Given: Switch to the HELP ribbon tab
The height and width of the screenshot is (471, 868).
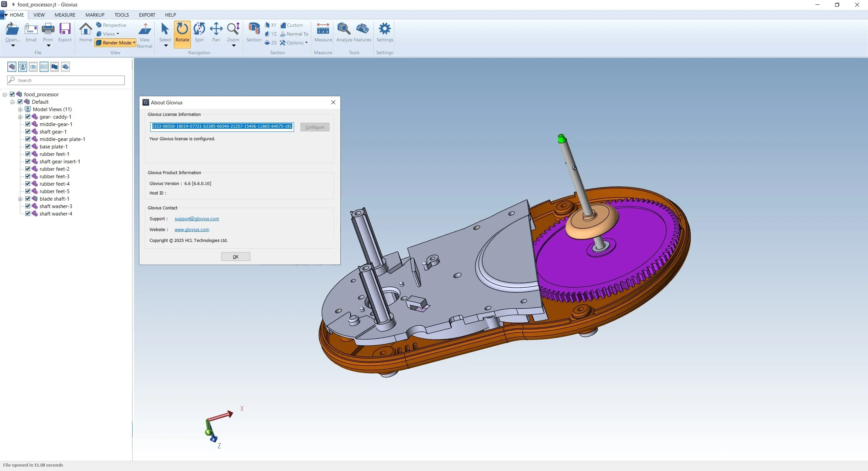Looking at the screenshot, I should click(x=171, y=15).
